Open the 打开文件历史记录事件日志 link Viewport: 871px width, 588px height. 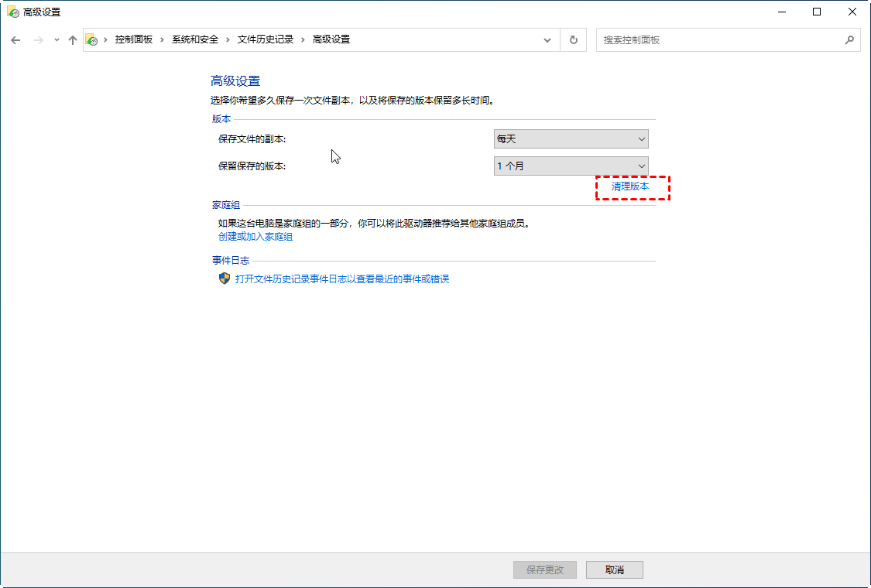342,279
